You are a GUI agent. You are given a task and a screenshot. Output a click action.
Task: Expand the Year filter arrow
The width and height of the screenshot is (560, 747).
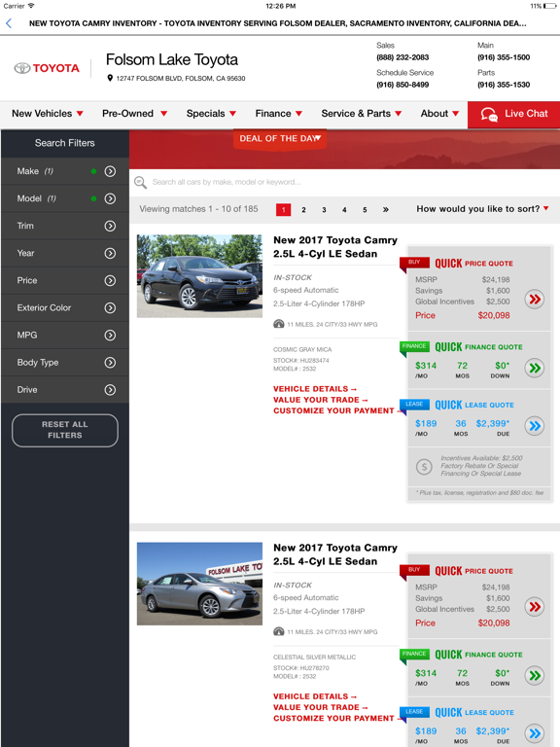pos(110,253)
